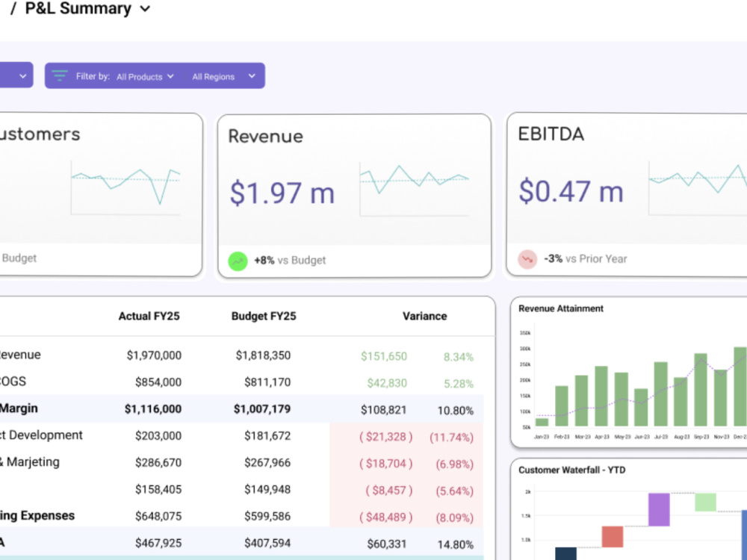Click the red bar in Customer Waterfall
747x560 pixels.
(x=613, y=537)
